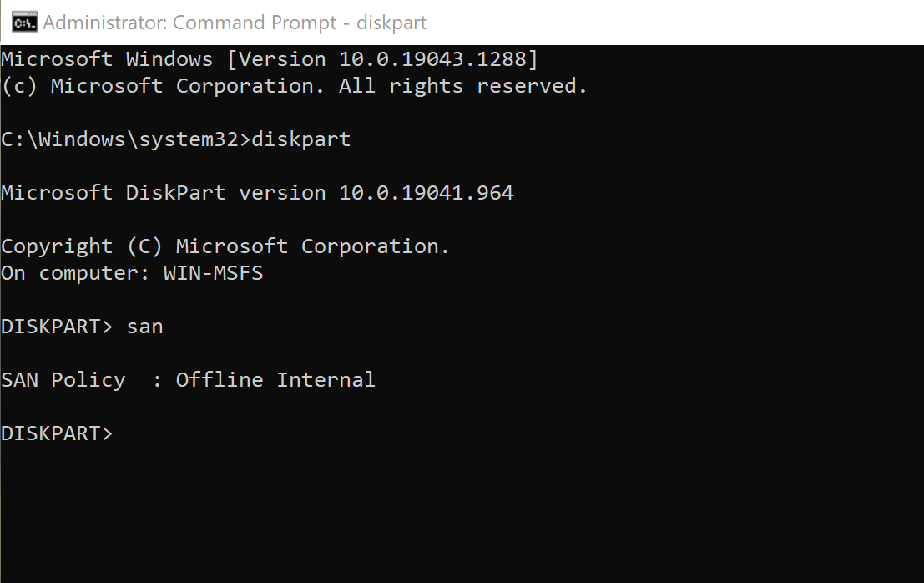Click the DiskPart version number 10.0.19041.964
The image size is (924, 583).
pos(426,193)
